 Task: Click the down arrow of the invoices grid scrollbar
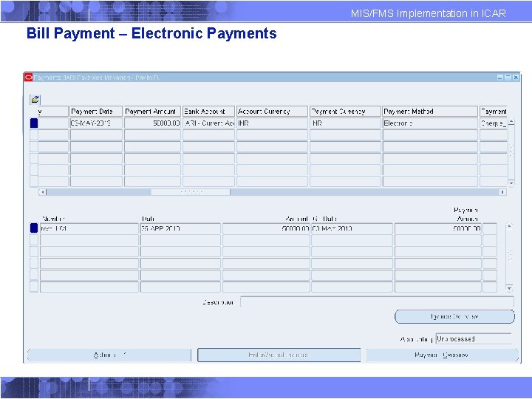click(509, 289)
